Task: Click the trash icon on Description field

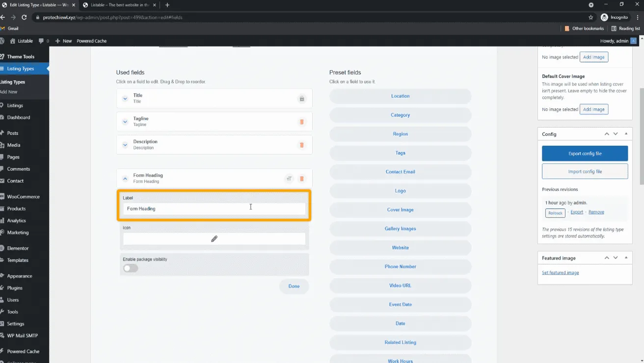Action: pyautogui.click(x=301, y=145)
